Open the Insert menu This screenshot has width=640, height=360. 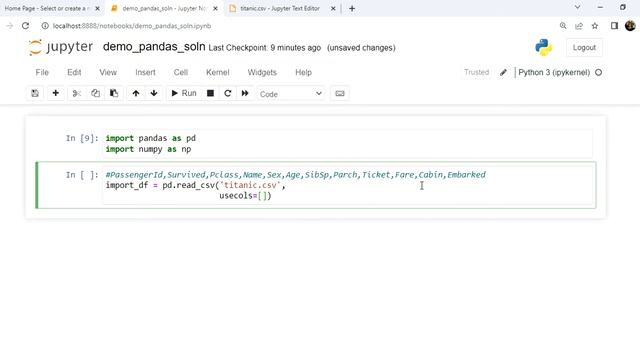click(145, 72)
